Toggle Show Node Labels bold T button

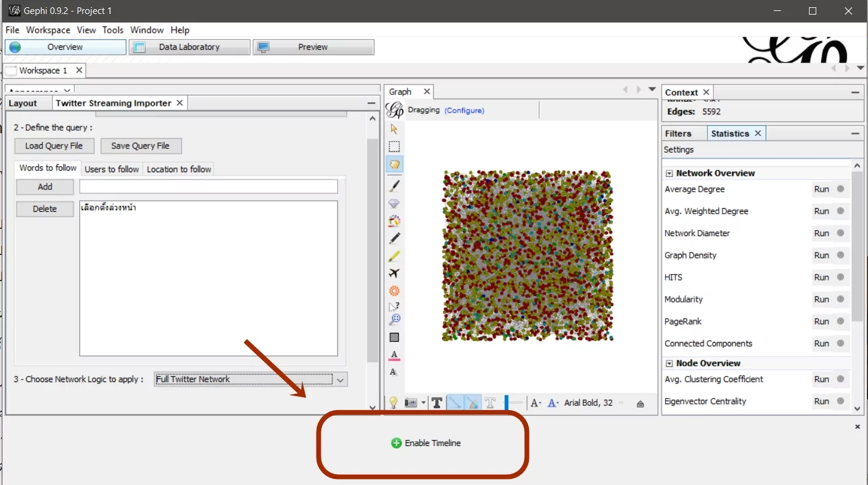[436, 403]
